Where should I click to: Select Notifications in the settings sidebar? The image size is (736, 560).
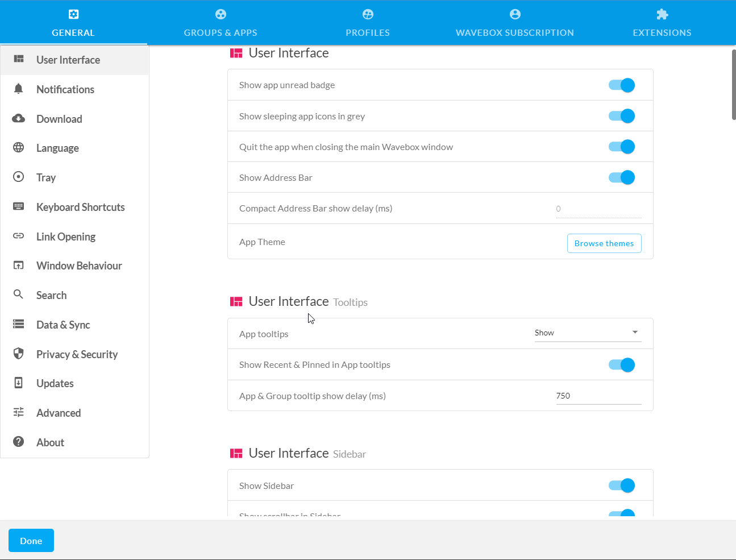[x=74, y=89]
